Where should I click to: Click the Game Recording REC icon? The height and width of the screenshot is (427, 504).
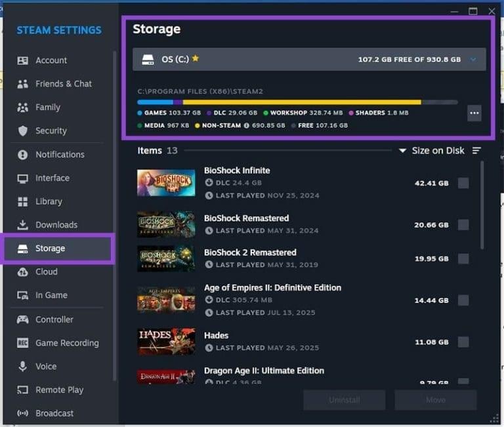23,343
